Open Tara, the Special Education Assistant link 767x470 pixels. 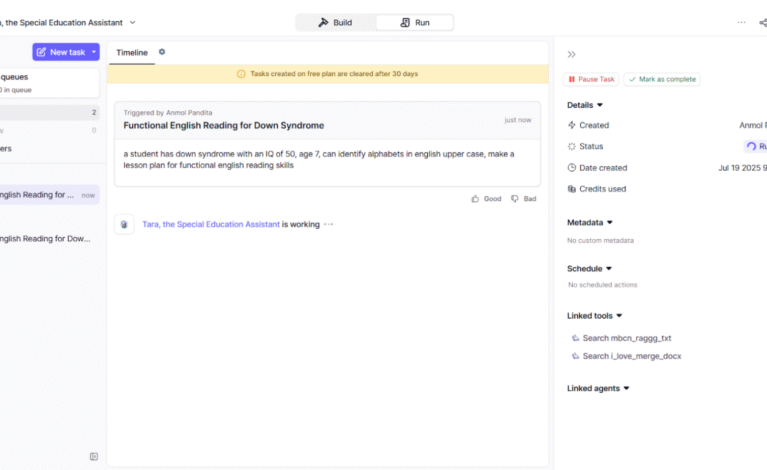[x=210, y=224]
